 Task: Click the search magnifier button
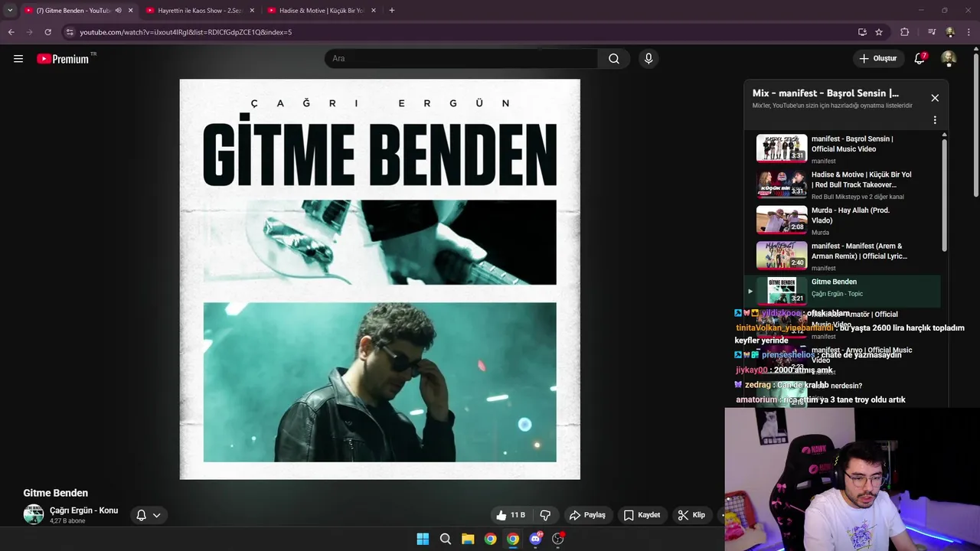pos(614,58)
